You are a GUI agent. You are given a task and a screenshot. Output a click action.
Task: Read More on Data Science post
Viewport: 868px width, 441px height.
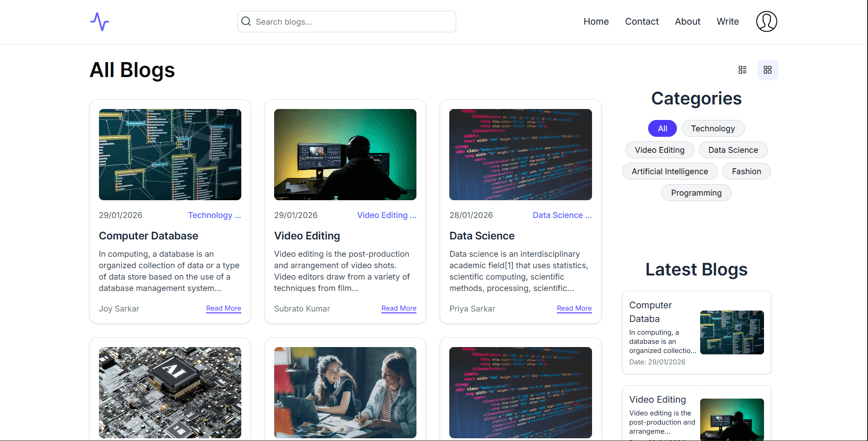pyautogui.click(x=574, y=308)
